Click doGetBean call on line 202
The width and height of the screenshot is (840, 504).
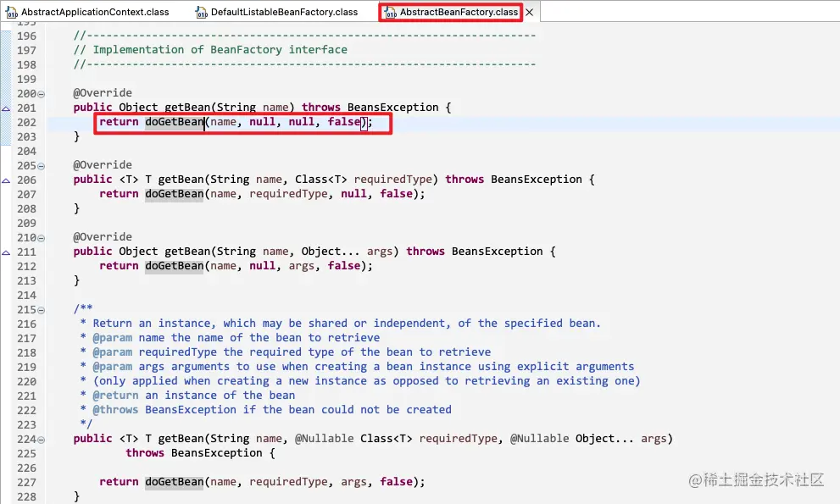[174, 122]
